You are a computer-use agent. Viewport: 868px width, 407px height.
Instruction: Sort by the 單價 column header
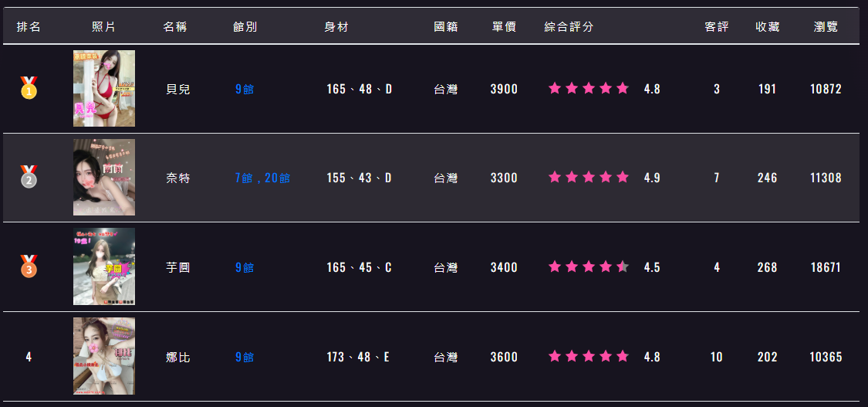click(504, 26)
